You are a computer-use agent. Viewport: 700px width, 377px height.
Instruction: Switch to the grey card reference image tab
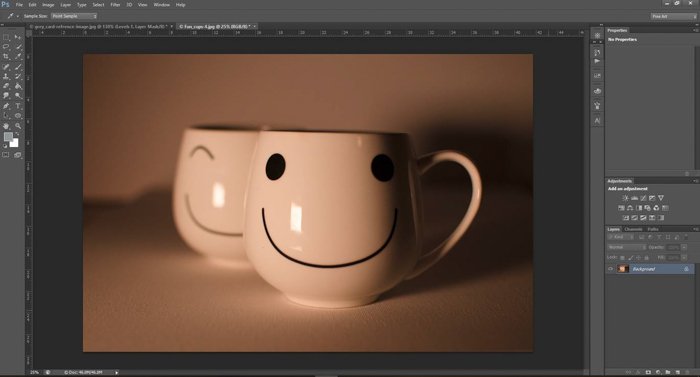tap(101, 27)
